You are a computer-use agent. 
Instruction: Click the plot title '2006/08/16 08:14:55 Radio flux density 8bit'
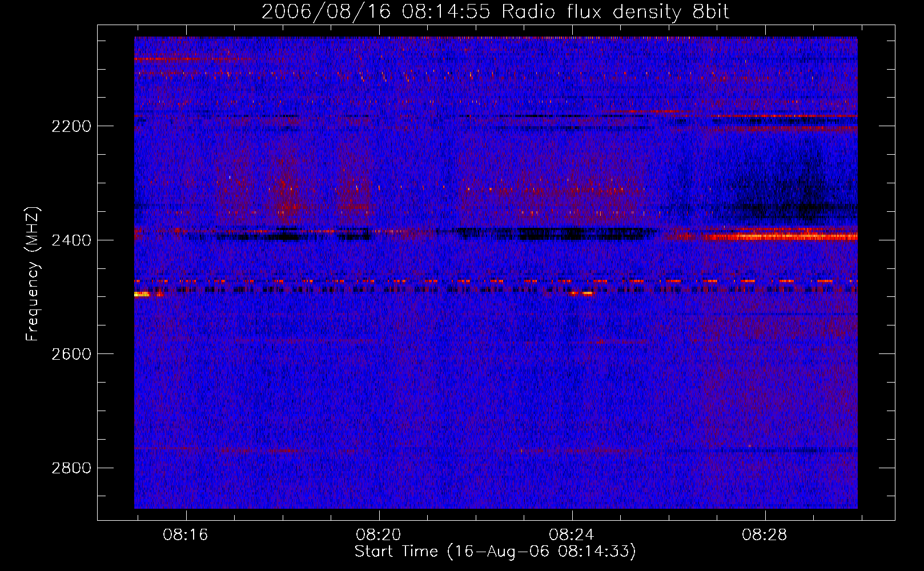tap(495, 11)
